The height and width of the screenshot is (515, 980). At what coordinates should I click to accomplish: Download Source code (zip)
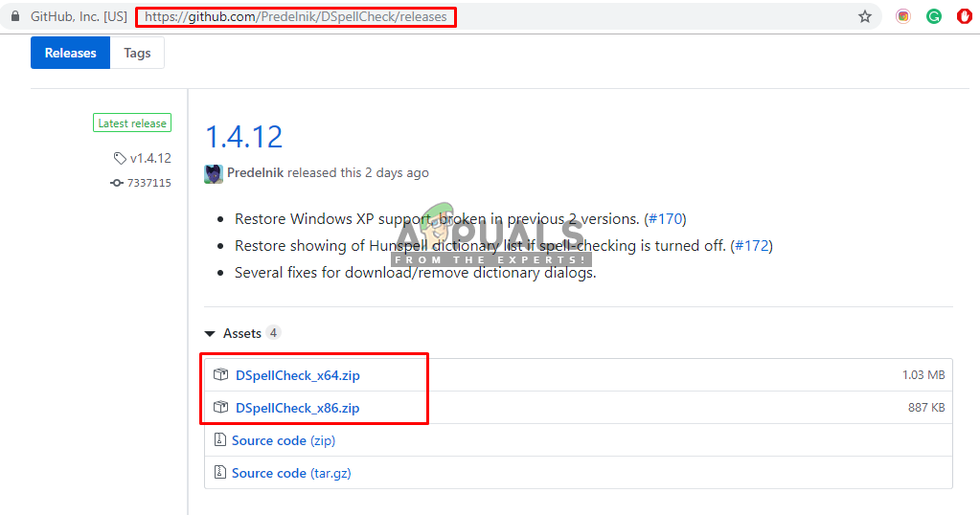(284, 440)
